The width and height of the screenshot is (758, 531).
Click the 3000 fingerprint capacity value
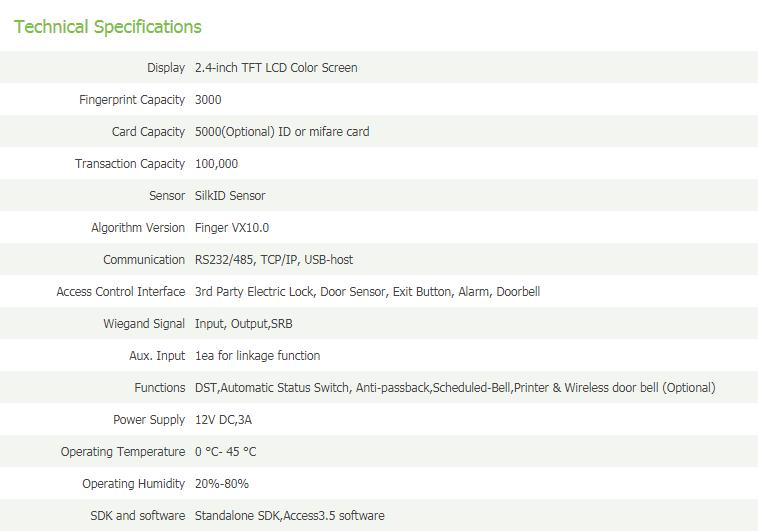pyautogui.click(x=208, y=100)
